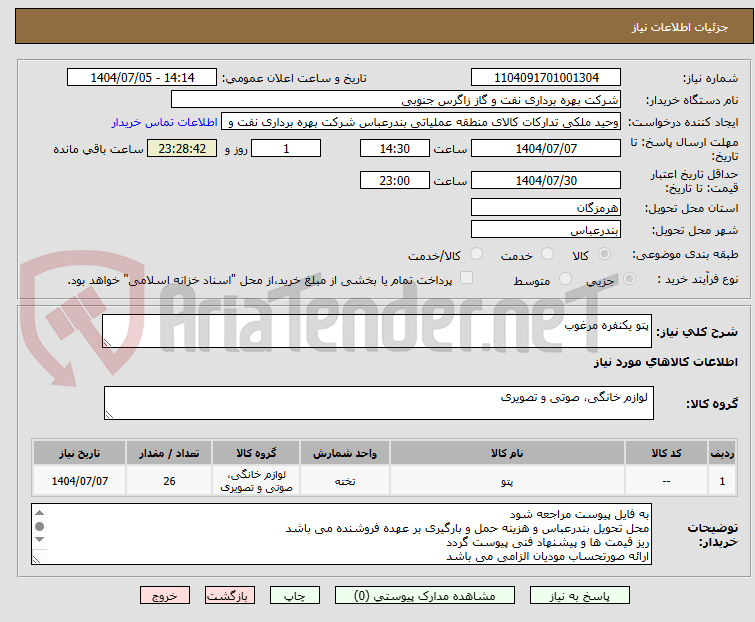Click the خروج exit button

click(x=165, y=596)
